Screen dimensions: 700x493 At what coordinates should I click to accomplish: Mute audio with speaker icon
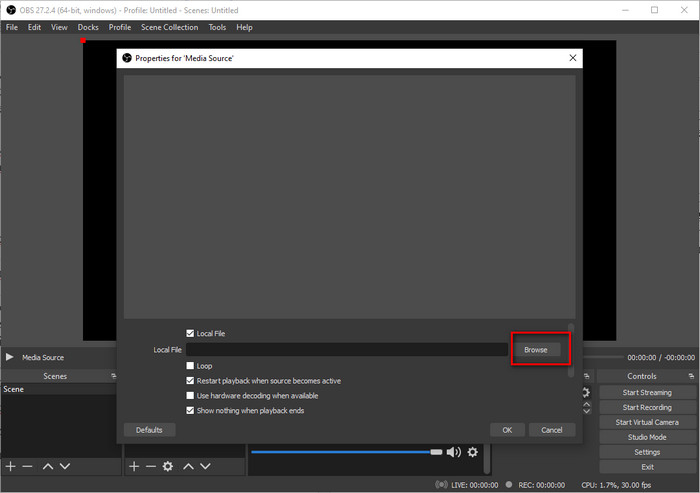tap(454, 452)
